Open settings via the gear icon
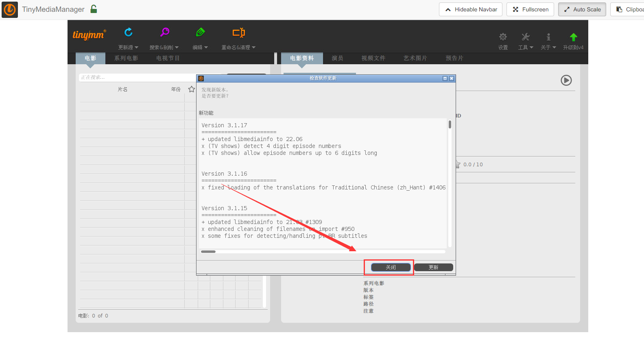Viewport: 644px width, 348px height. [x=503, y=37]
